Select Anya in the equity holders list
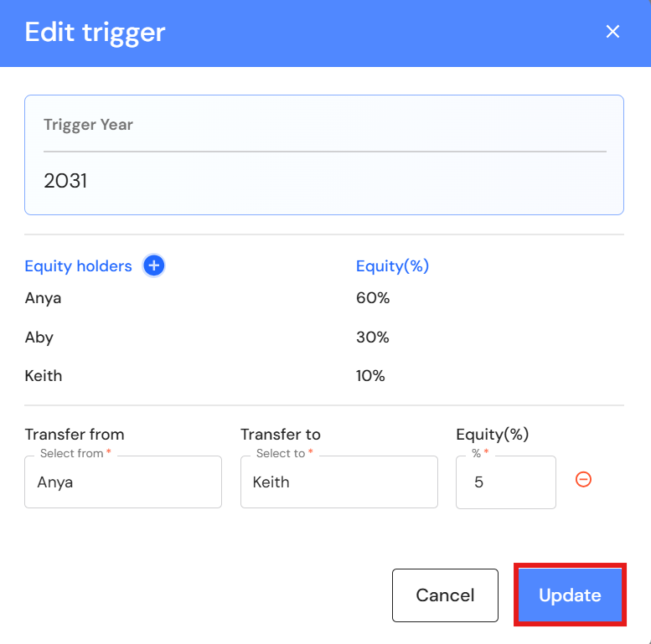 44,298
